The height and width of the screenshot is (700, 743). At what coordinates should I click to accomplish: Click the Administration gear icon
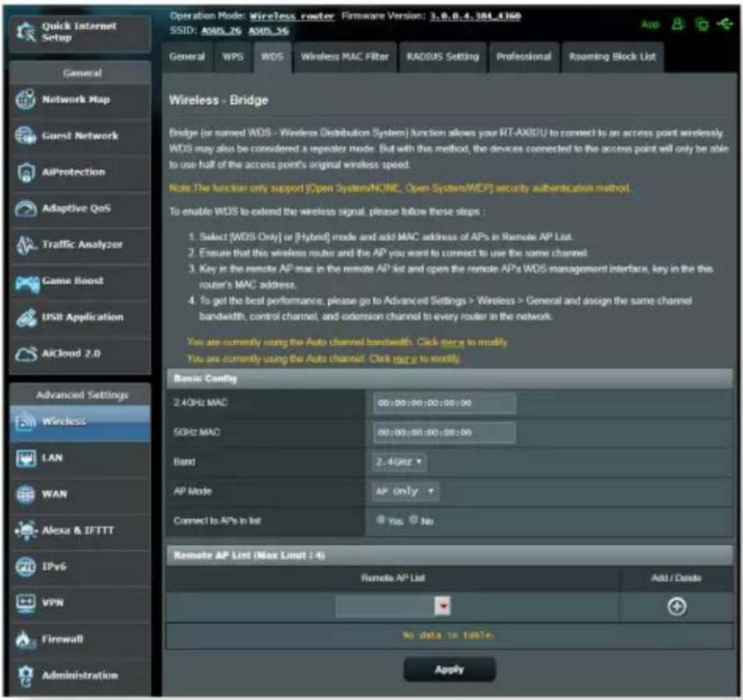(26, 676)
